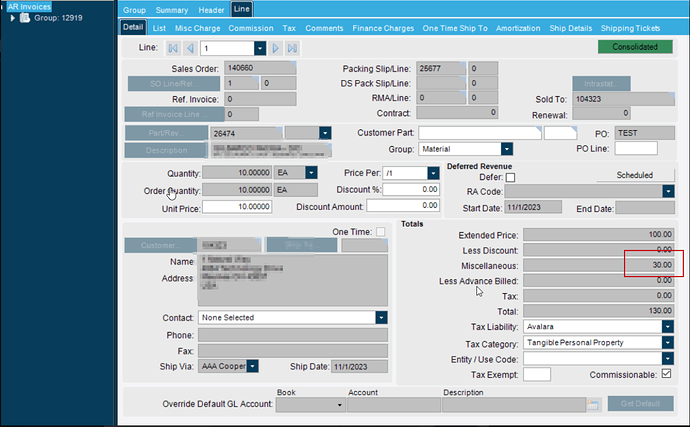Toggle the One Time checkbox
The width and height of the screenshot is (690, 427).
[381, 232]
